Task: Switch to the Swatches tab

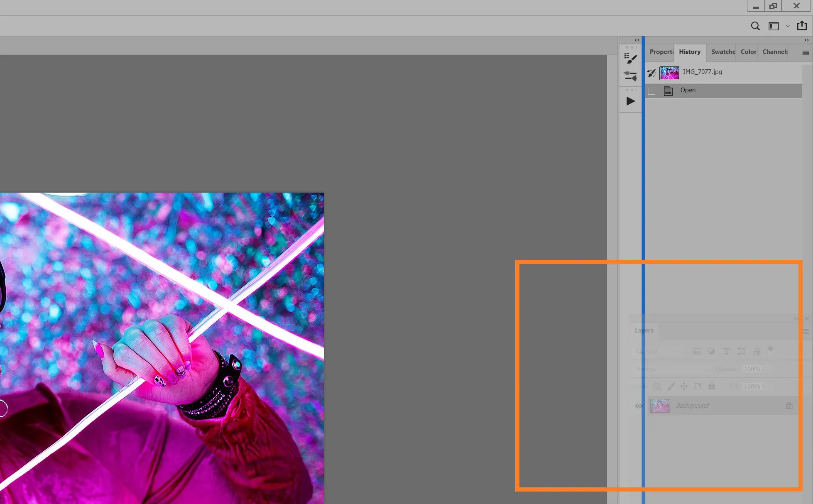Action: [x=723, y=52]
